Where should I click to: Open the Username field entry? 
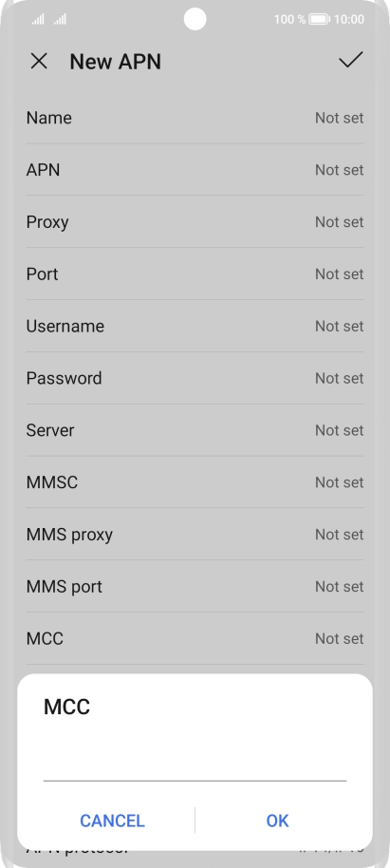point(195,326)
